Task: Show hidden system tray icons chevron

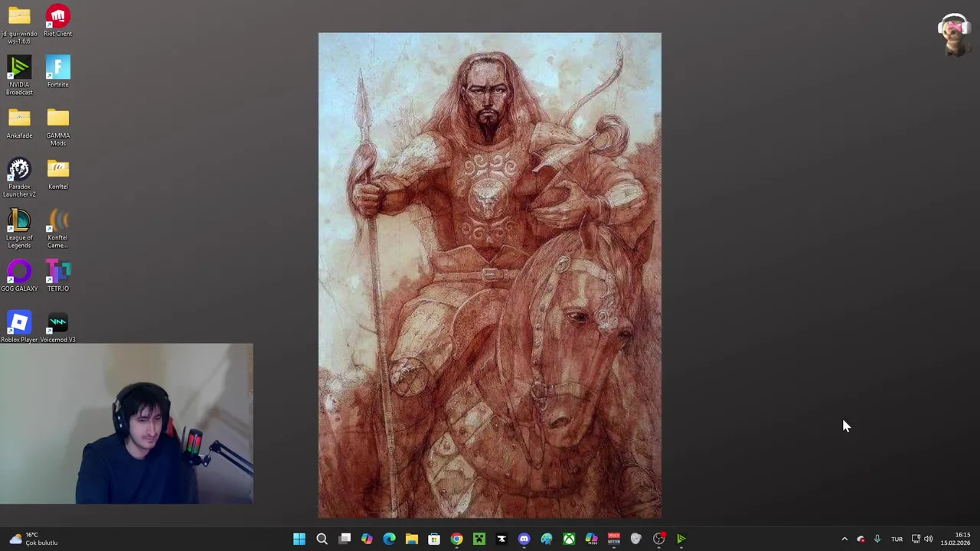Action: click(844, 539)
